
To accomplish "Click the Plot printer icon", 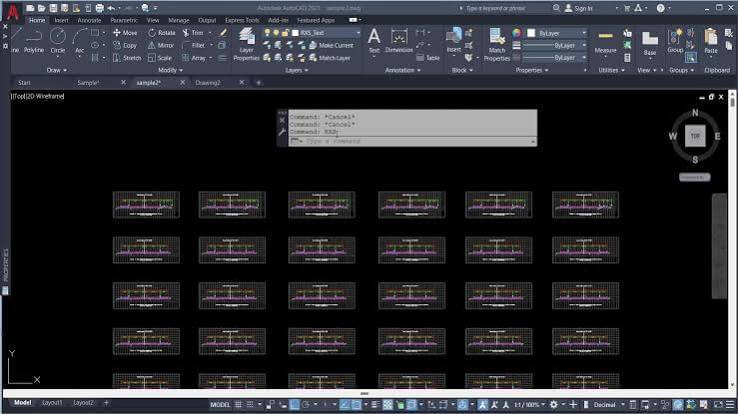I will (x=99, y=8).
